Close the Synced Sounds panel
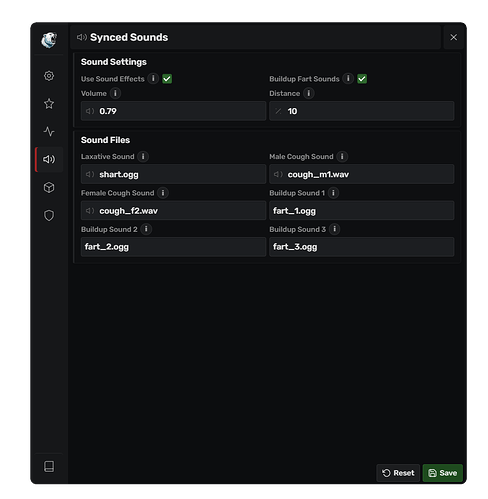The width and height of the screenshot is (488, 499). [x=453, y=37]
